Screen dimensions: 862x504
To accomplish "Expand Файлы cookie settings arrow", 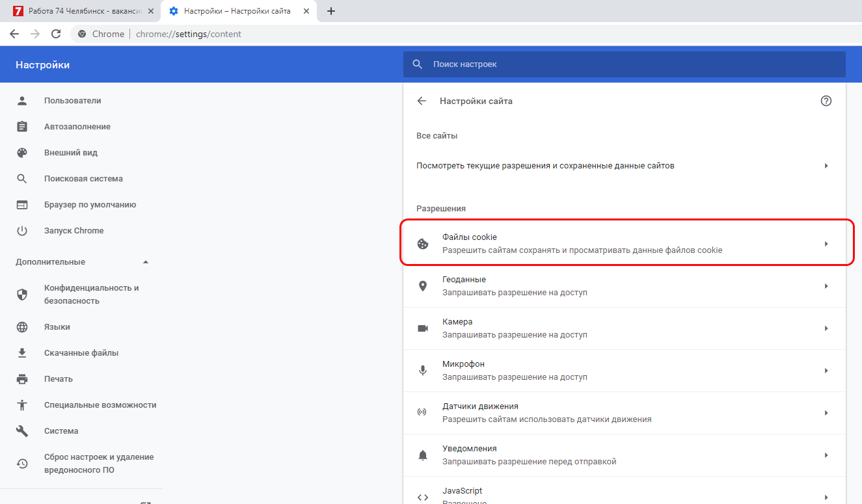I will click(x=826, y=244).
